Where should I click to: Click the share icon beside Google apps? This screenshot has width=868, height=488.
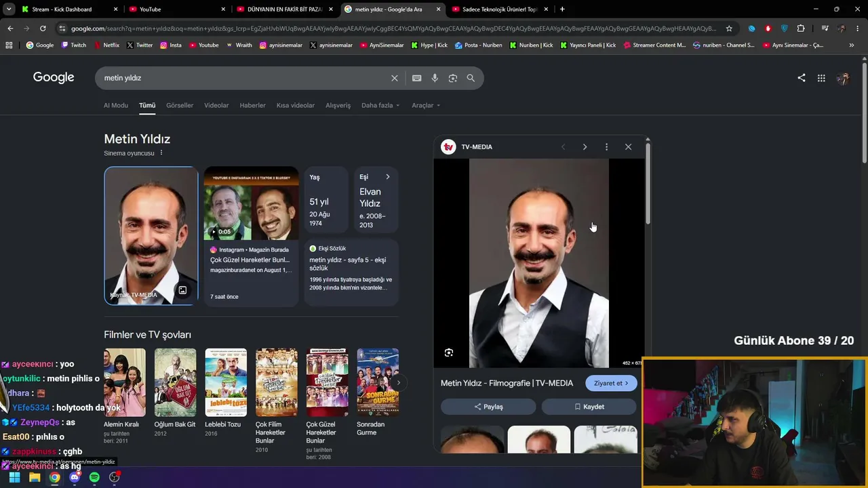[802, 78]
